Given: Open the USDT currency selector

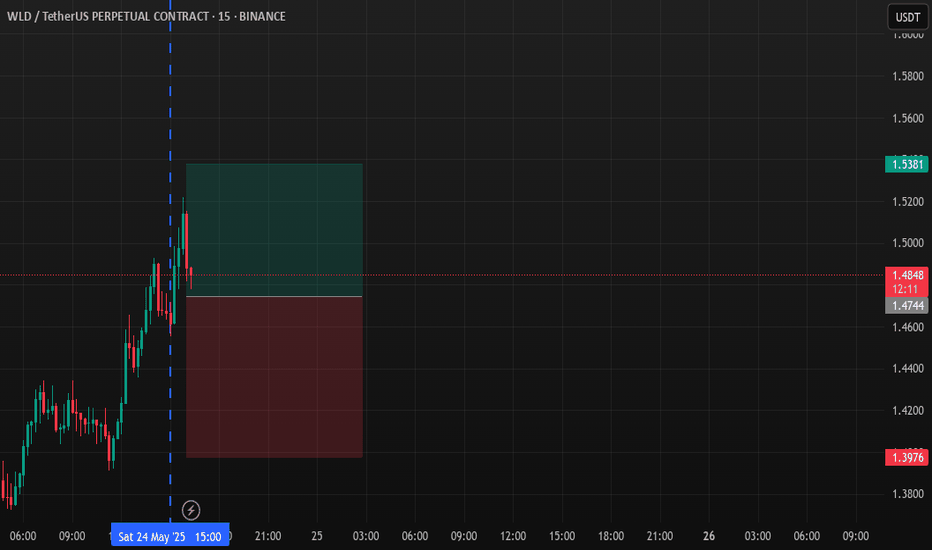Looking at the screenshot, I should (x=908, y=17).
